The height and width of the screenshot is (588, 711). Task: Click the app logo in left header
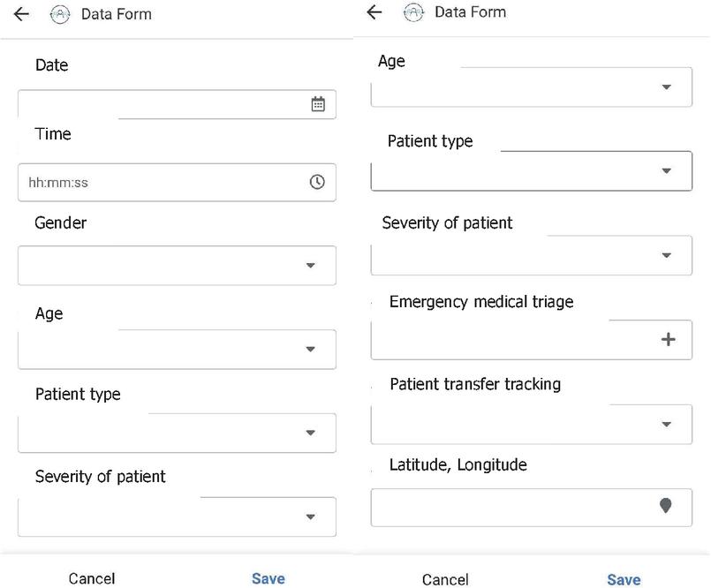(60, 14)
